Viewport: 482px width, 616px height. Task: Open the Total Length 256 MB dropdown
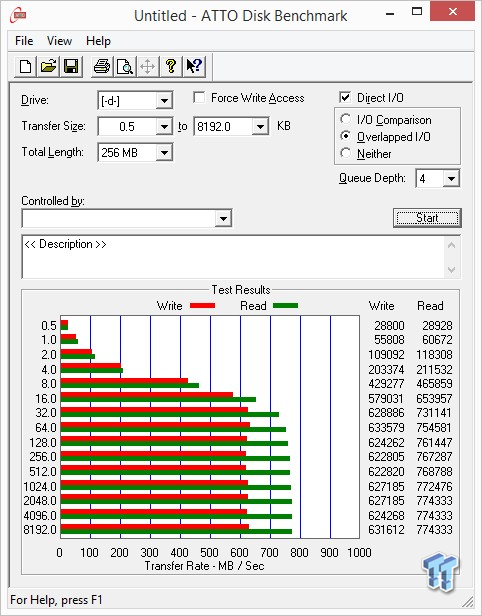(x=164, y=152)
